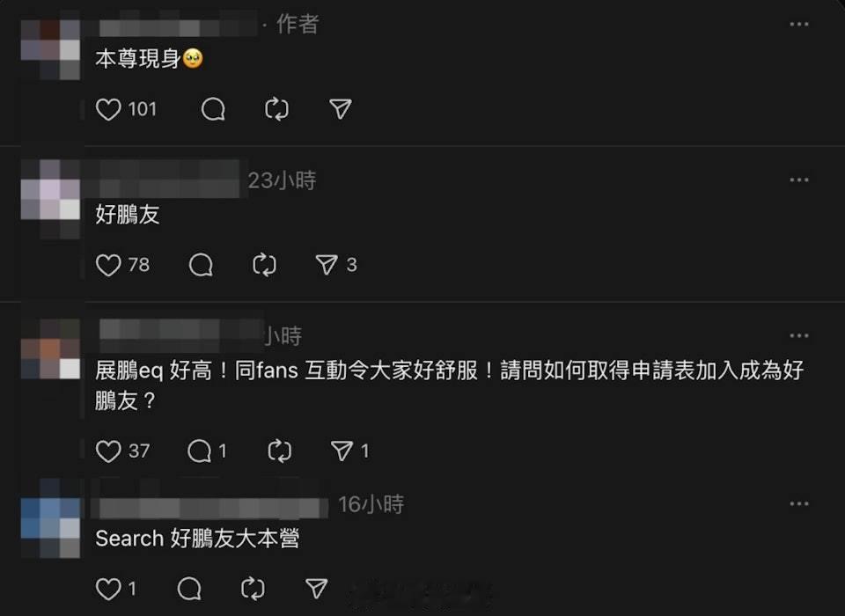This screenshot has width=845, height=616.
Task: Share the 展鵬eq comment showing 1 share
Action: click(342, 451)
